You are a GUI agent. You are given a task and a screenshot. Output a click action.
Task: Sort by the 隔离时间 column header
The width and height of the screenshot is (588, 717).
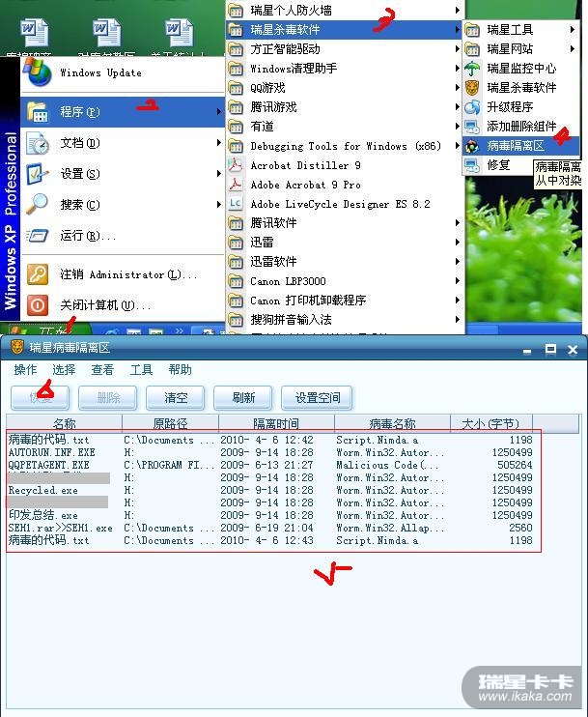click(x=276, y=423)
